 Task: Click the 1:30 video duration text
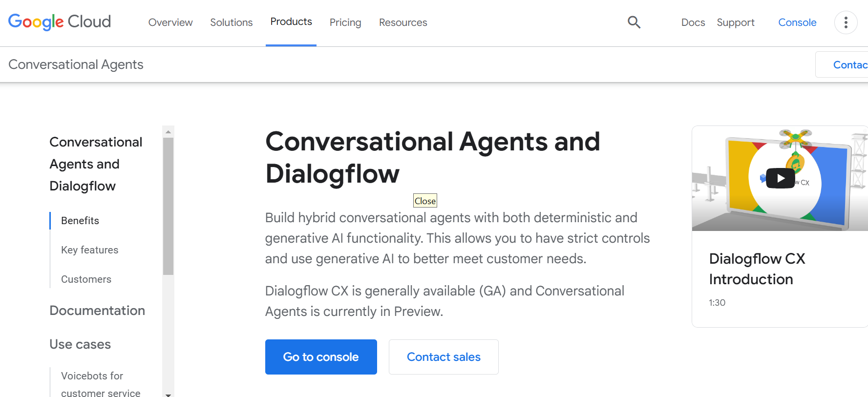click(x=717, y=303)
